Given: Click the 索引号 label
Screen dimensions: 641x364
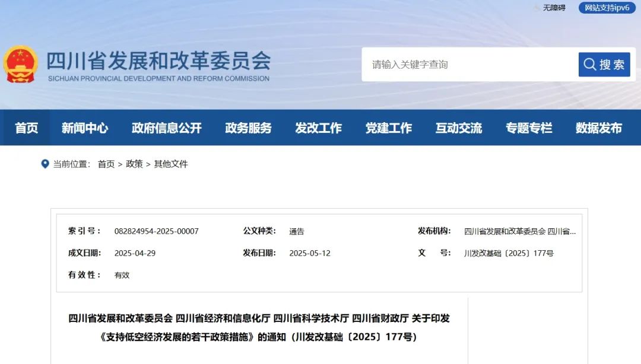Looking at the screenshot, I should coord(84,231).
